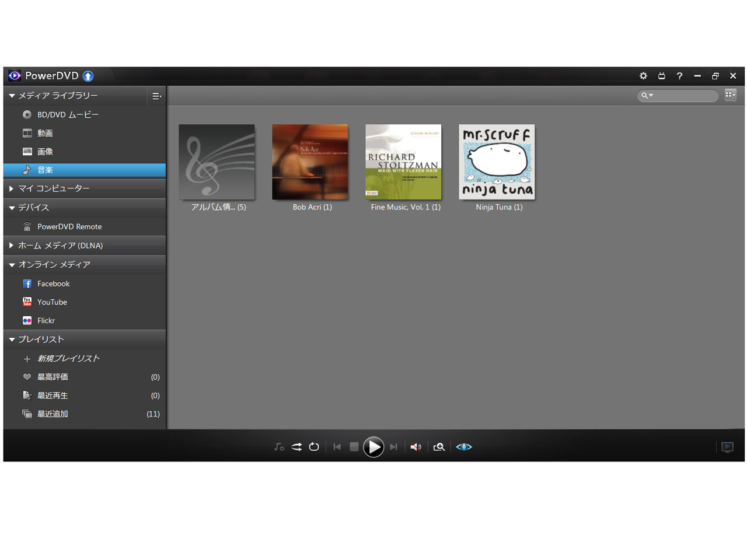Click the BD/DVD disc icon

click(27, 114)
